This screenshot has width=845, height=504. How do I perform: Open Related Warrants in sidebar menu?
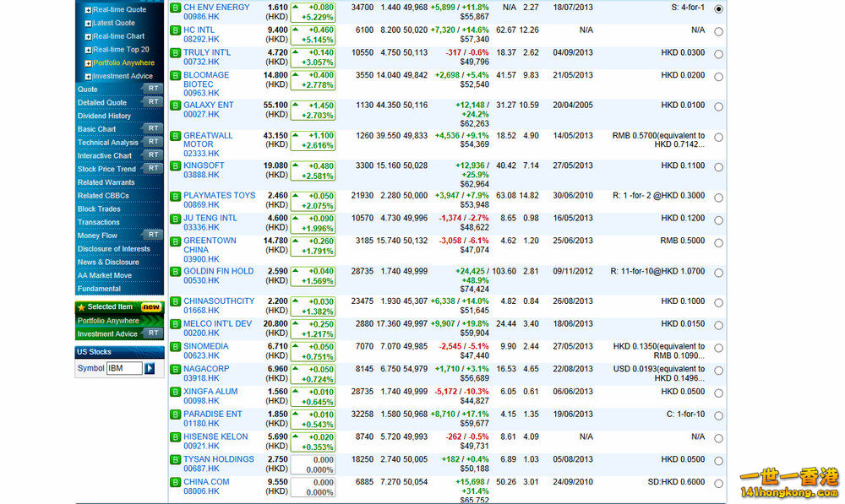coord(106,182)
